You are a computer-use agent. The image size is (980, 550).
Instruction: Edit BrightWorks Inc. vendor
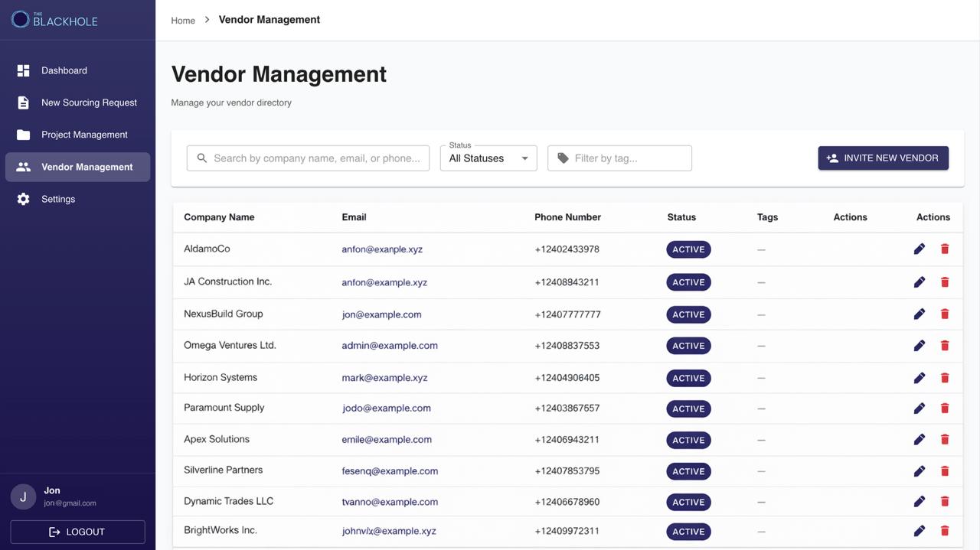(x=920, y=531)
